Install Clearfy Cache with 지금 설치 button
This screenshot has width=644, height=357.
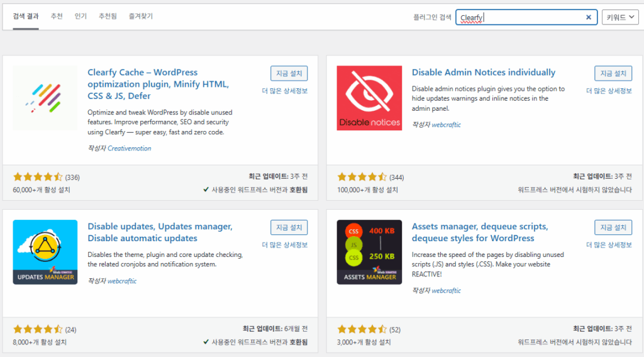tap(289, 74)
